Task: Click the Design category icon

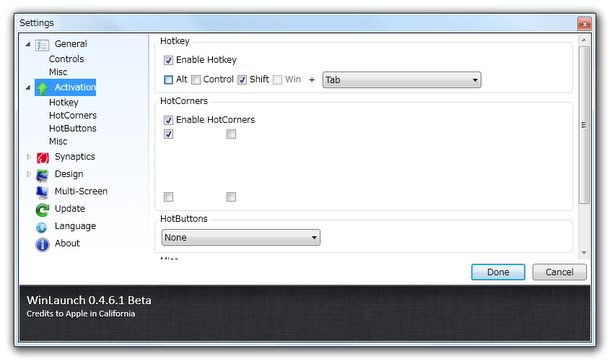Action: click(42, 175)
